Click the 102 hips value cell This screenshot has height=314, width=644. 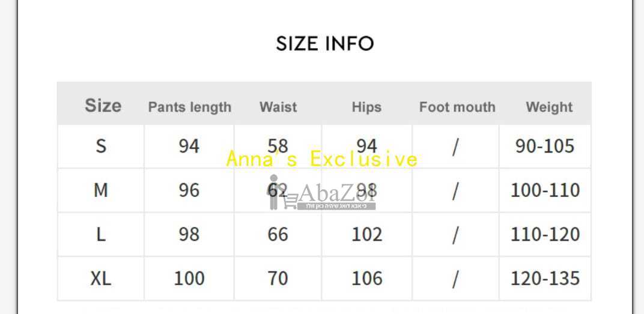click(x=367, y=234)
